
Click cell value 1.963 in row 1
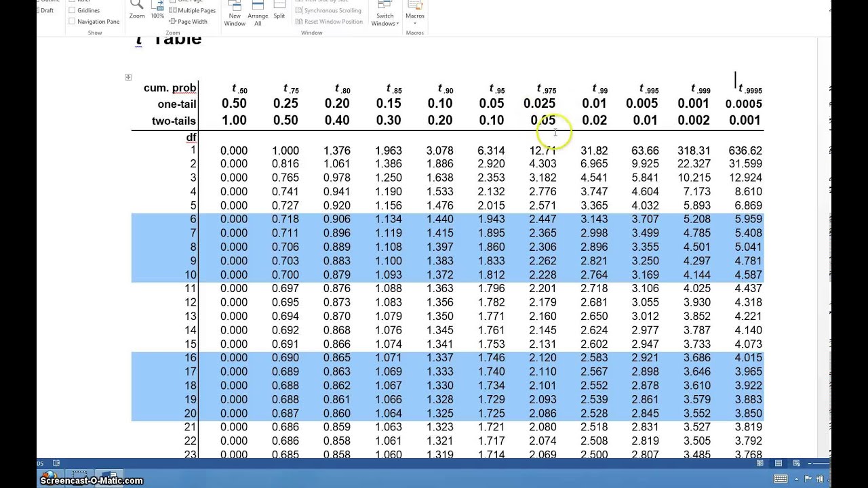[388, 150]
